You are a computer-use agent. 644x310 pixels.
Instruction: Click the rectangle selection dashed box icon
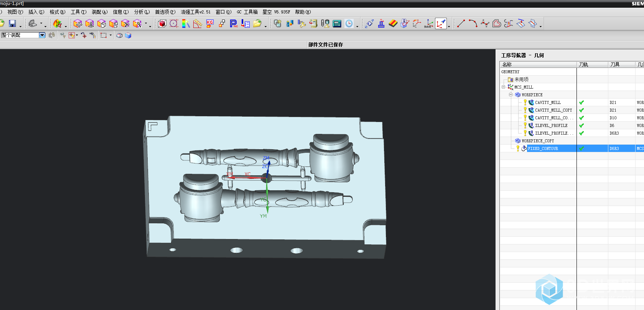click(x=104, y=35)
